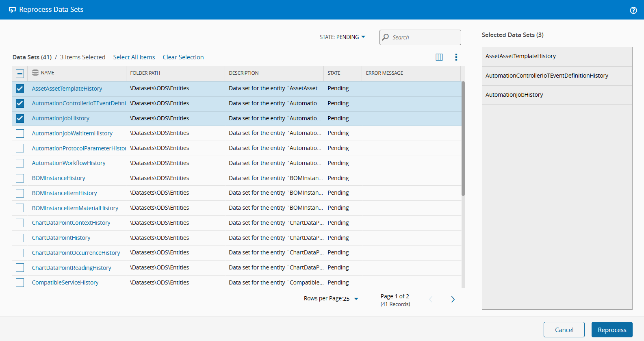Click the table's vertical scrollbar
This screenshot has width=644, height=341.
point(463,138)
